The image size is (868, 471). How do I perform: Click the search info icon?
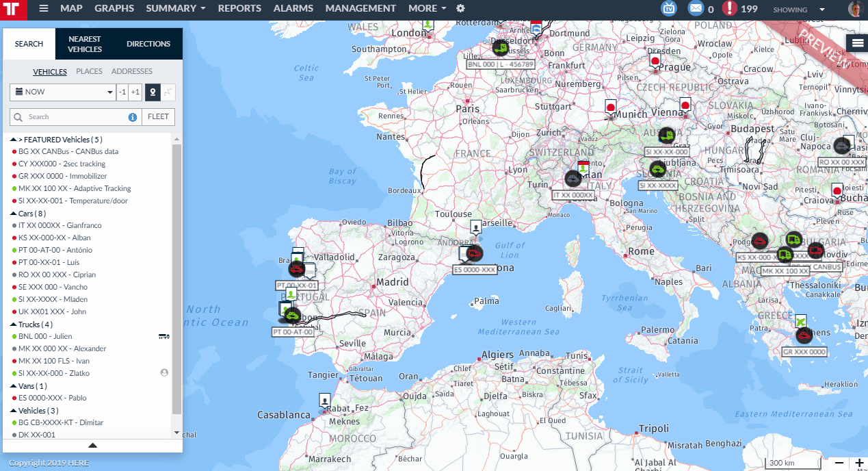point(133,117)
